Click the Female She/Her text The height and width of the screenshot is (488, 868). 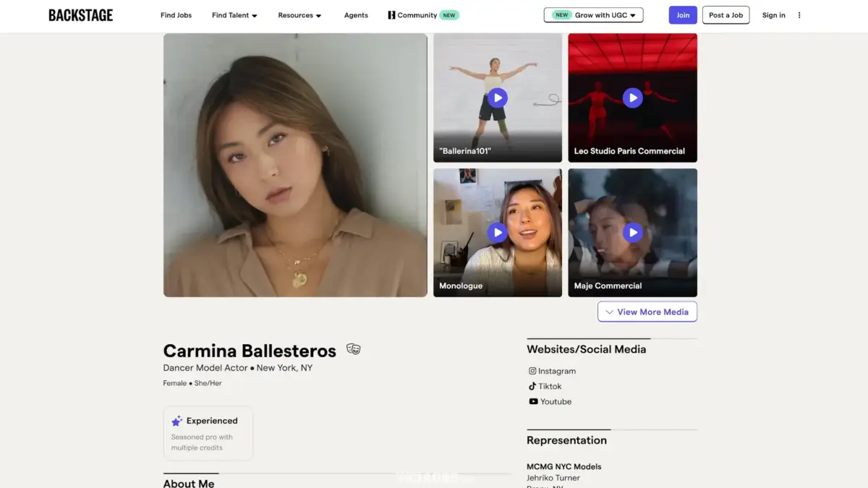tap(192, 383)
